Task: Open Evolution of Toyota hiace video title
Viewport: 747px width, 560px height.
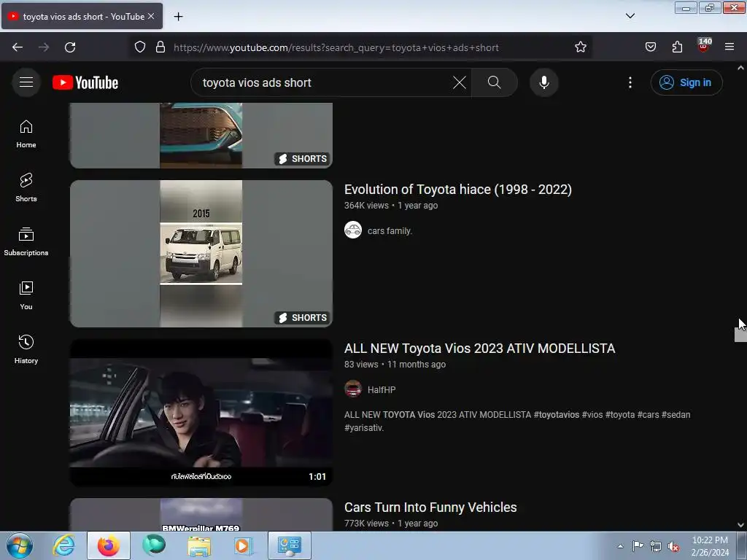Action: [458, 190]
